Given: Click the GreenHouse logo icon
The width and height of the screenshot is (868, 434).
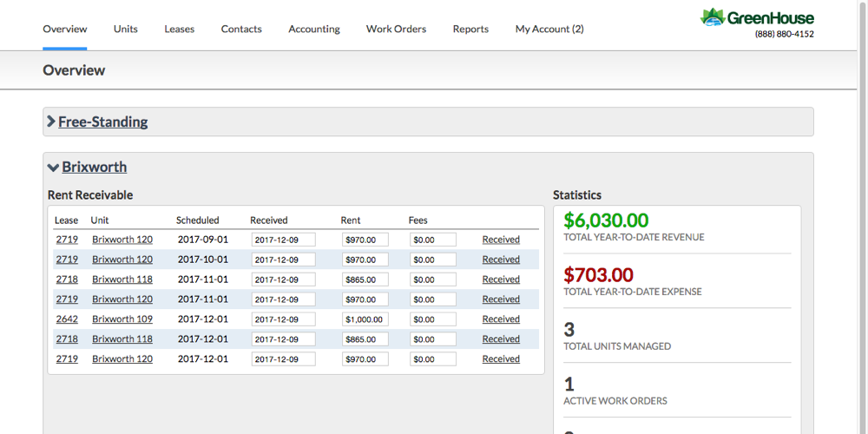Looking at the screenshot, I should tap(712, 16).
